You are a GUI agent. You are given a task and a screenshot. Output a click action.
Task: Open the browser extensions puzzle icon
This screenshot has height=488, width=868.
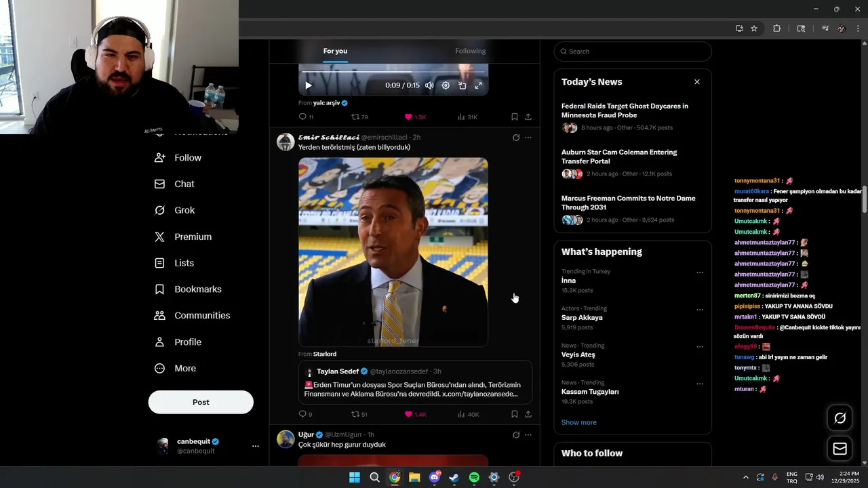[x=777, y=28]
